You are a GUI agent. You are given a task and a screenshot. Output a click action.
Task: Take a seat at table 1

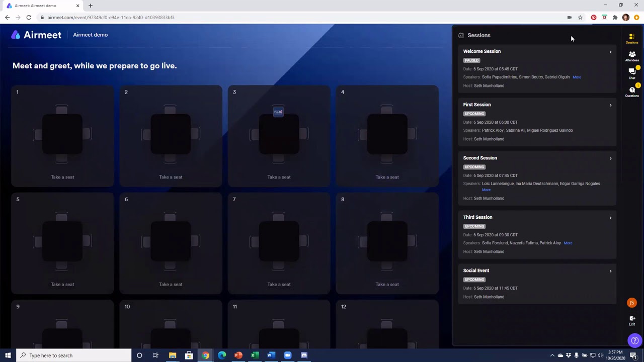pyautogui.click(x=62, y=177)
